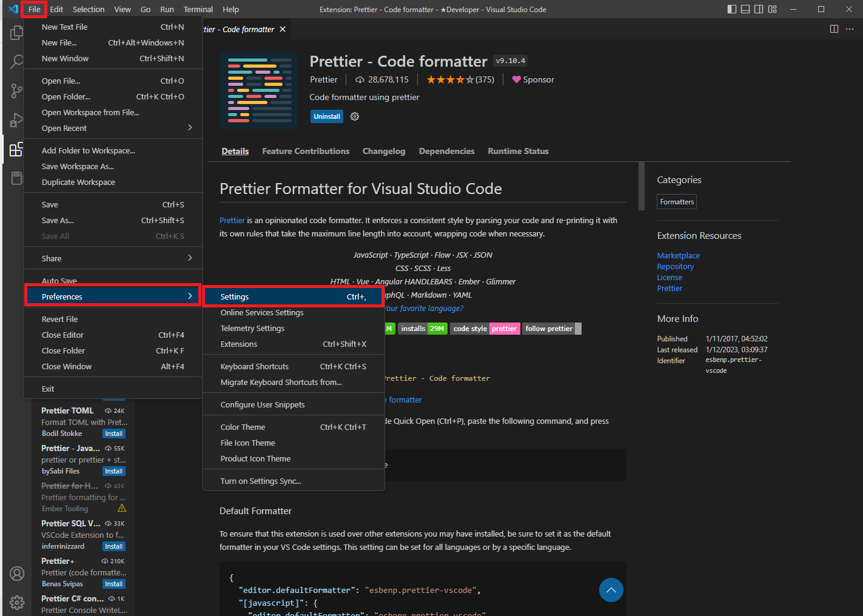Screen dimensions: 863x616
Task: Open the Customize Layout icon
Action: pos(772,9)
